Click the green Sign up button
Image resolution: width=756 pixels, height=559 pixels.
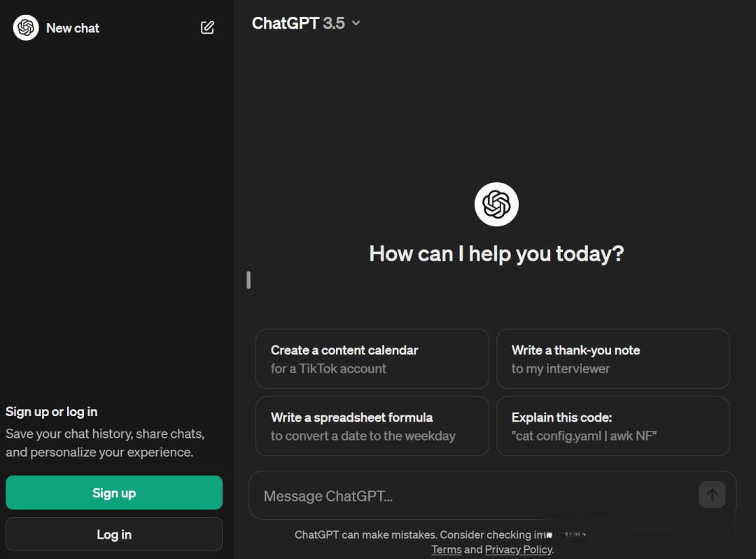114,492
